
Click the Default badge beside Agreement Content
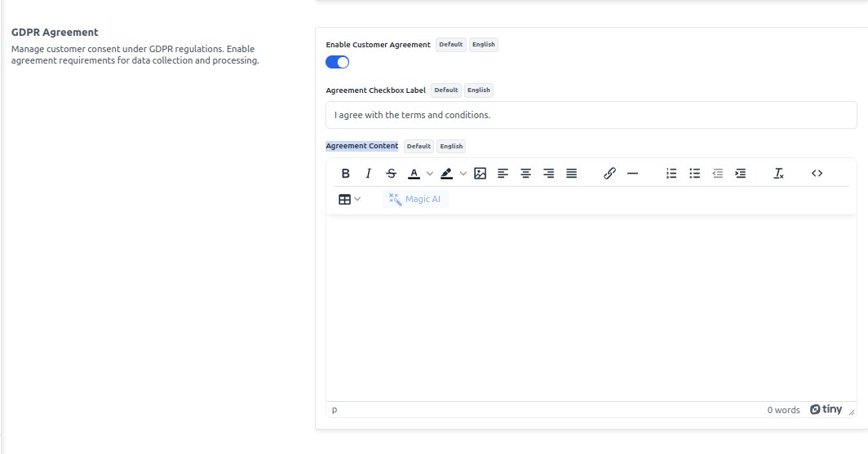(418, 146)
